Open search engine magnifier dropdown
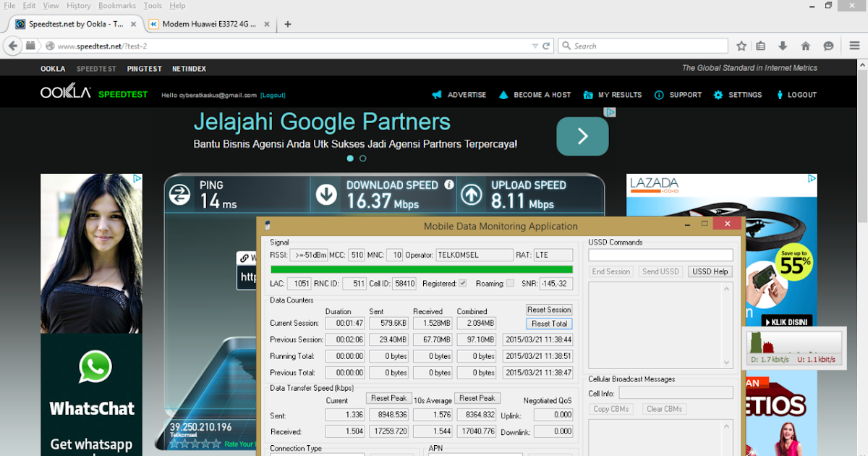Image resolution: width=868 pixels, height=456 pixels. click(566, 46)
